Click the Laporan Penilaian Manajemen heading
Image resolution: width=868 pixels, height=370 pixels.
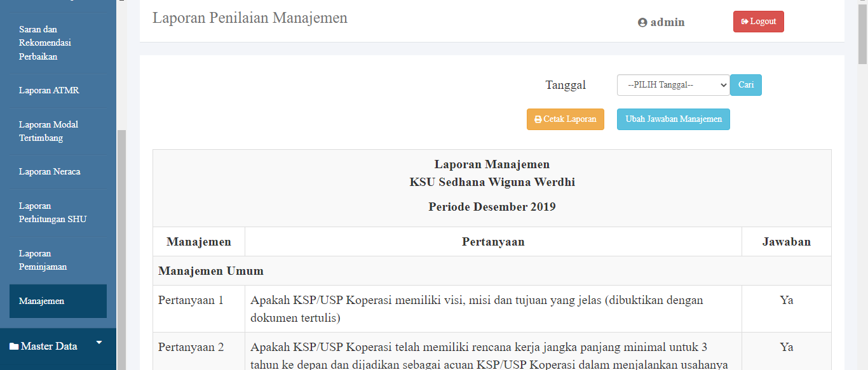click(x=250, y=18)
